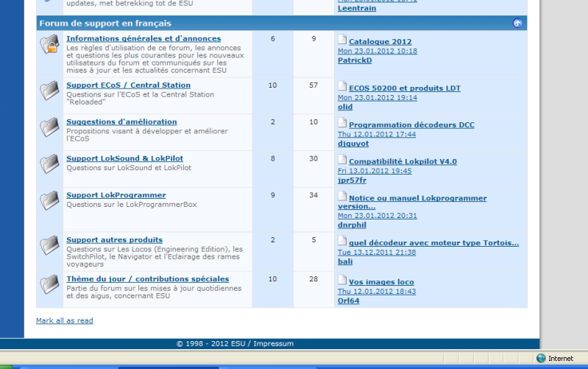Click the locked folder icon for Informations générales
This screenshot has height=369, width=588.
49,44
